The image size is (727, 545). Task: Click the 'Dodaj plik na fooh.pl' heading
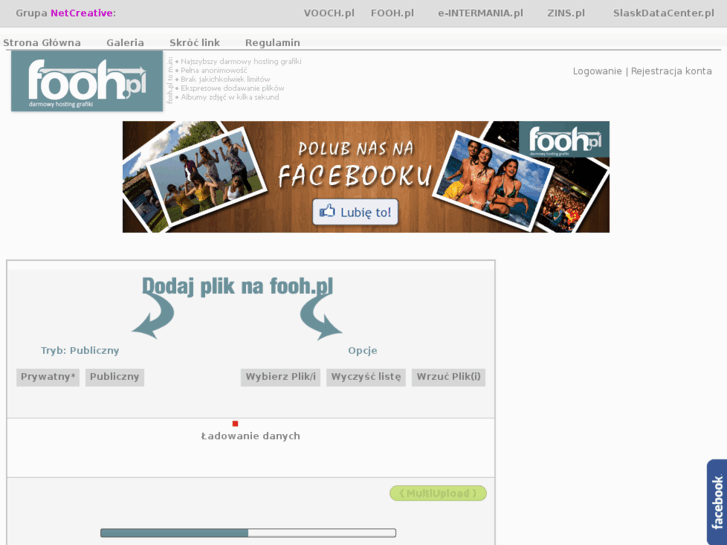[237, 286]
